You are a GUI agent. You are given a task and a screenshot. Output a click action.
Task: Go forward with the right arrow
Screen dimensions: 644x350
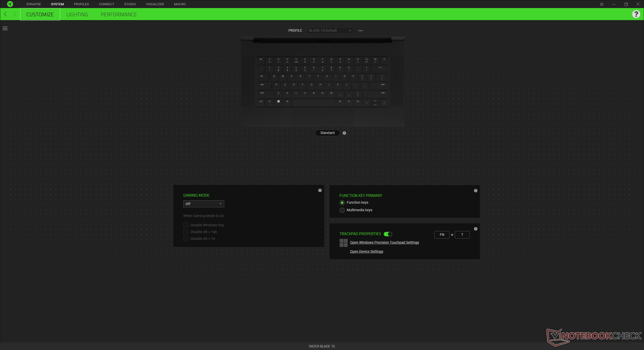15,14
